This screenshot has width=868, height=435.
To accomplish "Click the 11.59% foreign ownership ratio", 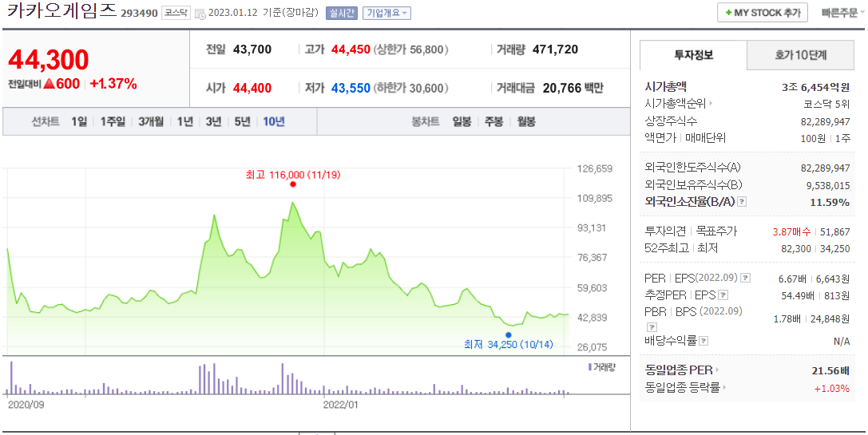I will [830, 203].
